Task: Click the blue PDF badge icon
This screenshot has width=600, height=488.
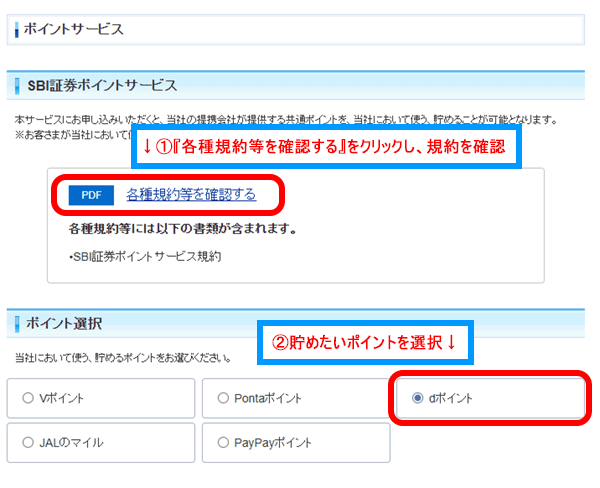Action: [x=91, y=195]
